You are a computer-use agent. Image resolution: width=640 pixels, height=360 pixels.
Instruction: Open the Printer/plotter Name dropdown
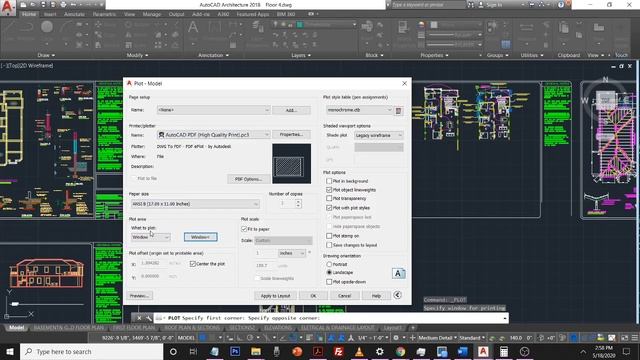pos(213,135)
